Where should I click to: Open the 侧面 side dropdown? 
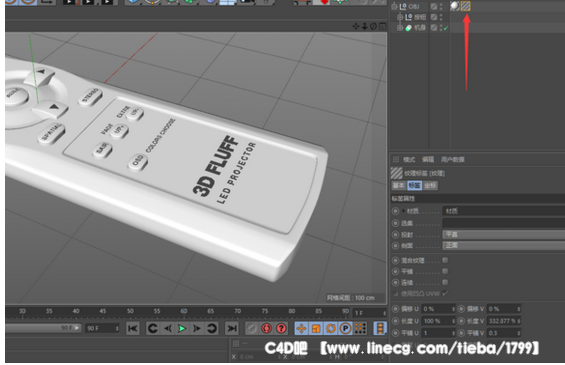click(x=503, y=246)
